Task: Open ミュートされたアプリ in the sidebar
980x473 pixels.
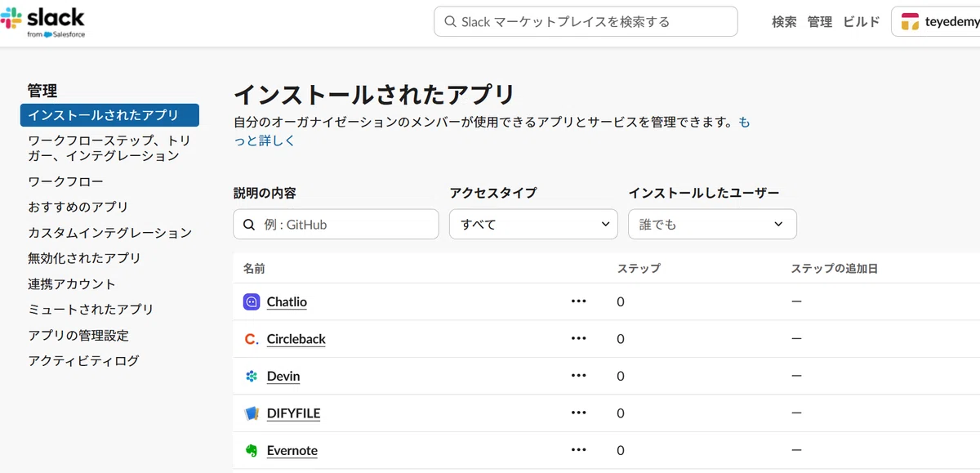Action: point(91,309)
